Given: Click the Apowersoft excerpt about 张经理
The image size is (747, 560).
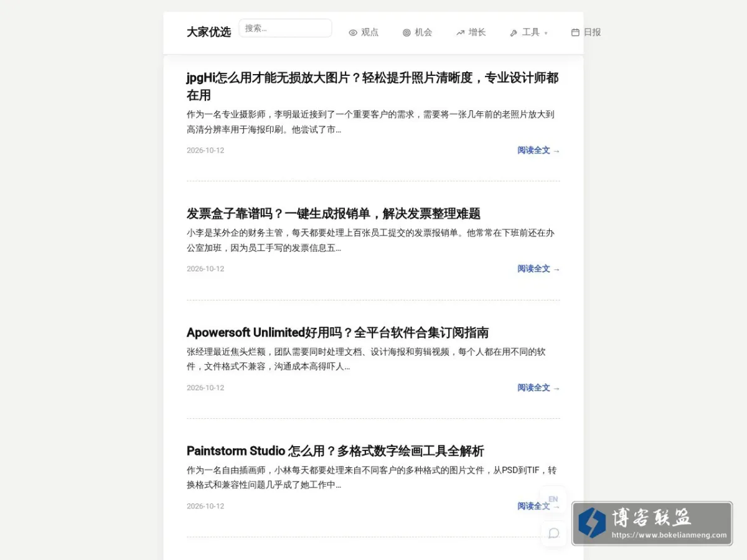Looking at the screenshot, I should pos(366,359).
